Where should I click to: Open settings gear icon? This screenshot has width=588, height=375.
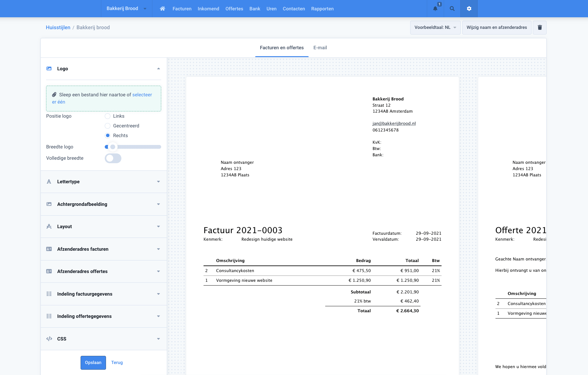click(469, 9)
